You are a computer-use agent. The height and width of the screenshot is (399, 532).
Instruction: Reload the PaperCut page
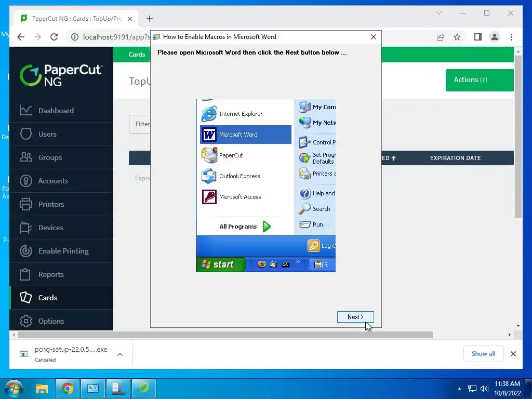(x=54, y=37)
